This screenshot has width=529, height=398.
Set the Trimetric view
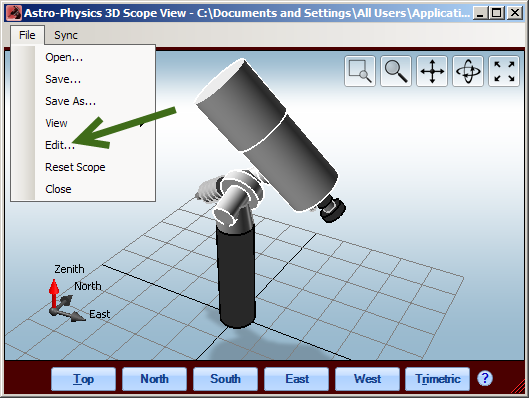(x=438, y=379)
